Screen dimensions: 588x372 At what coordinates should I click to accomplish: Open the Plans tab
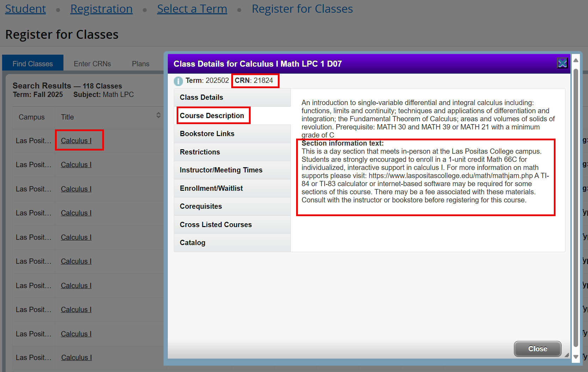(140, 63)
